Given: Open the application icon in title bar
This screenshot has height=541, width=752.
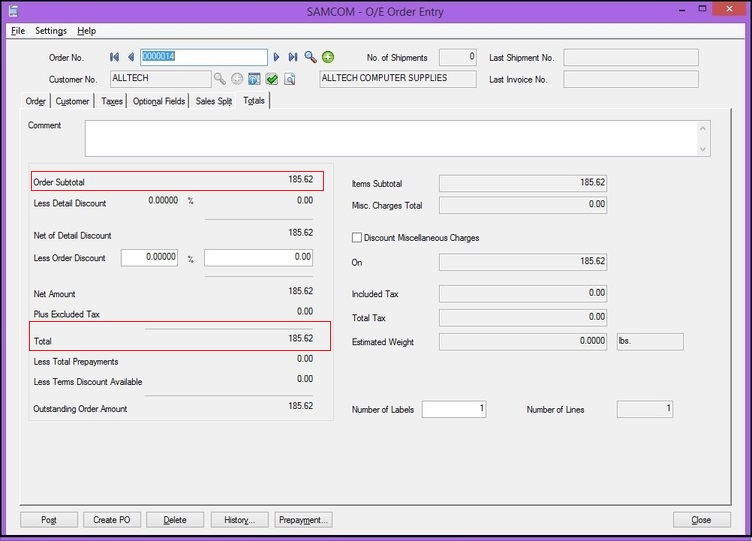Looking at the screenshot, I should (13, 11).
